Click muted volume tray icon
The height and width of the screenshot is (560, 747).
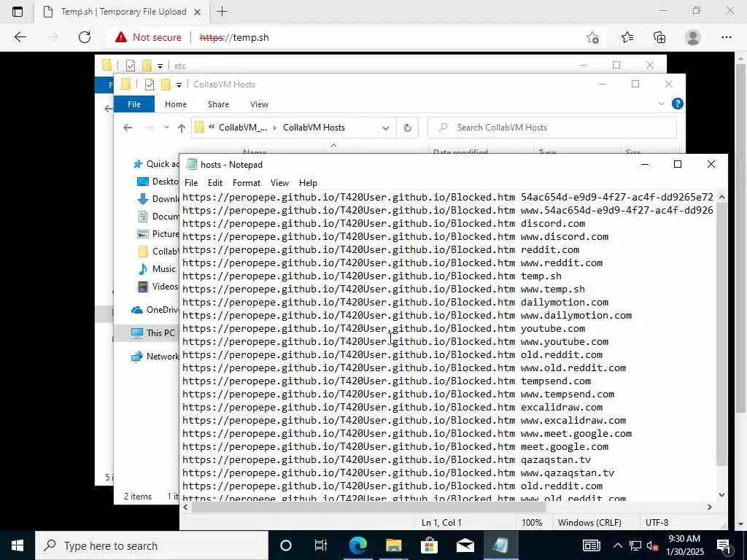(x=653, y=545)
